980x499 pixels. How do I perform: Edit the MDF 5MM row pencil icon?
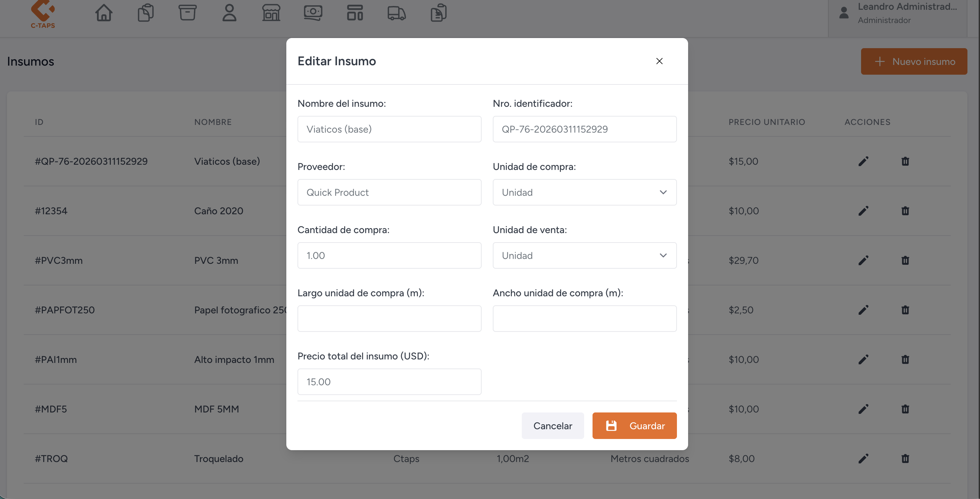(x=863, y=409)
